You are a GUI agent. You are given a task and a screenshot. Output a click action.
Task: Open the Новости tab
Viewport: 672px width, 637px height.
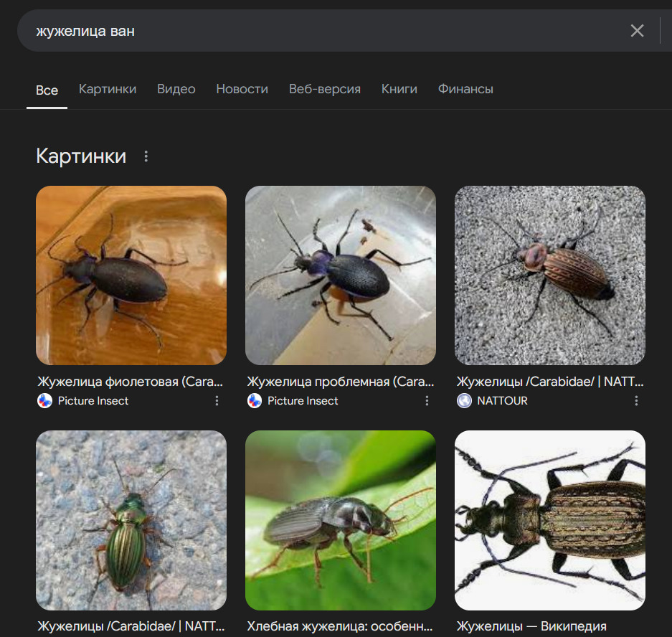[242, 89]
